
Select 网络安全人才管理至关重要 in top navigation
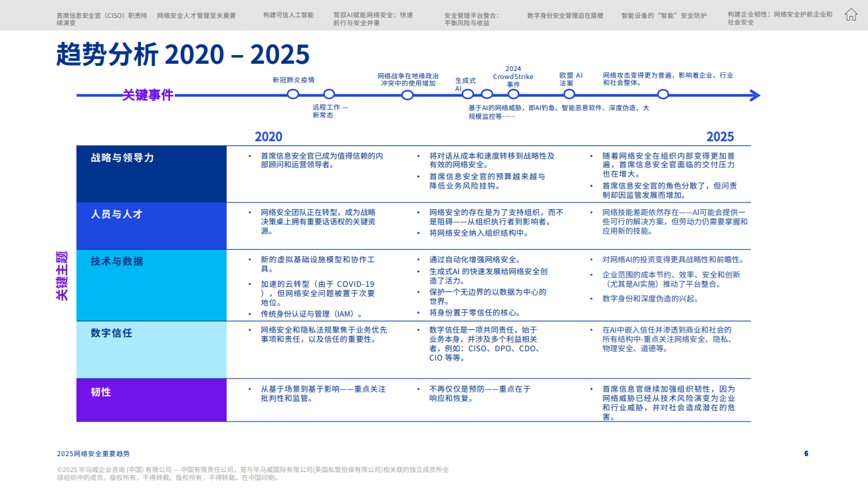point(195,15)
